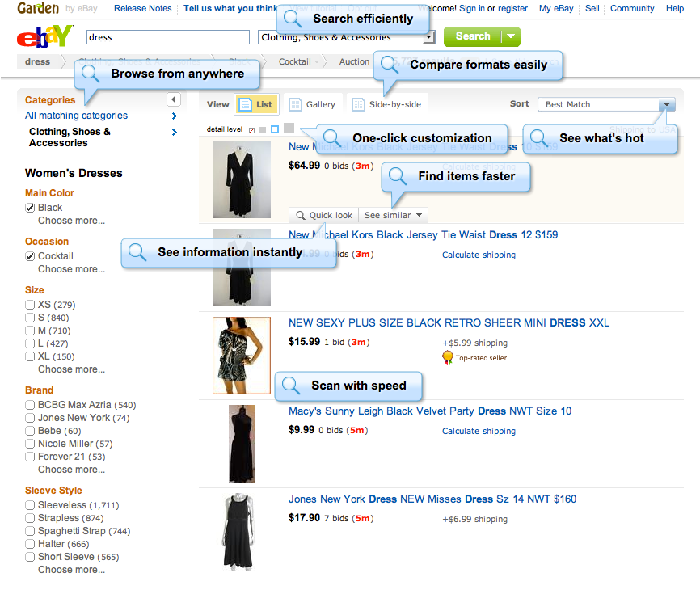
Task: Open the first Michael Kors dress thumbnail
Action: pyautogui.click(x=242, y=179)
